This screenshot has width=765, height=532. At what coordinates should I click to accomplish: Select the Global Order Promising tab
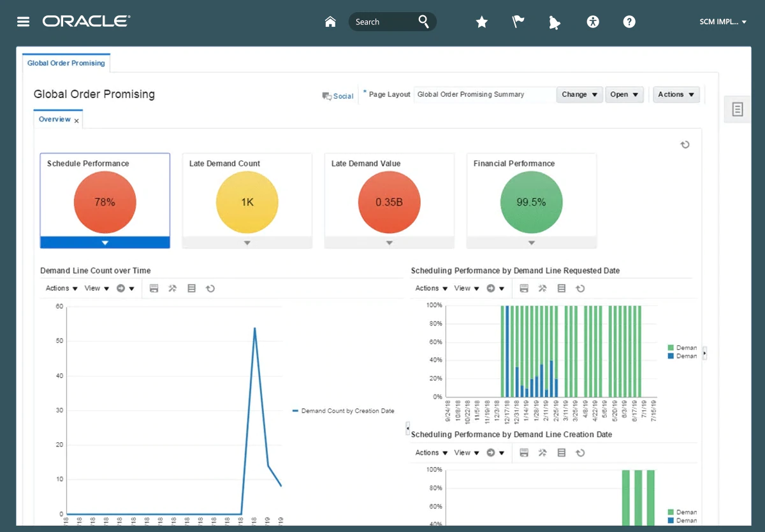tap(66, 63)
